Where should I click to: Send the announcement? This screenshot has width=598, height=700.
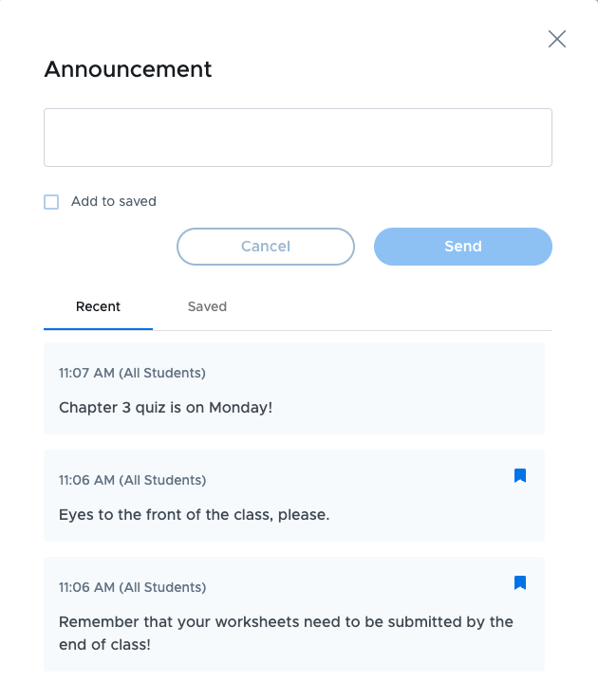click(463, 247)
